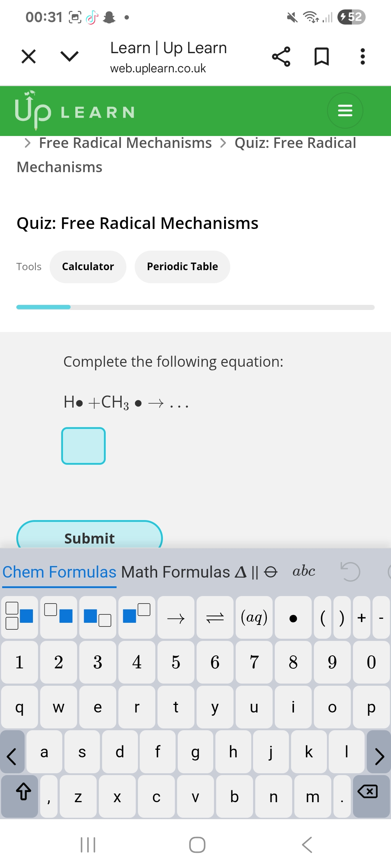This screenshot has height=868, width=391.
Task: Open the browser three-dot overflow menu
Action: [362, 57]
